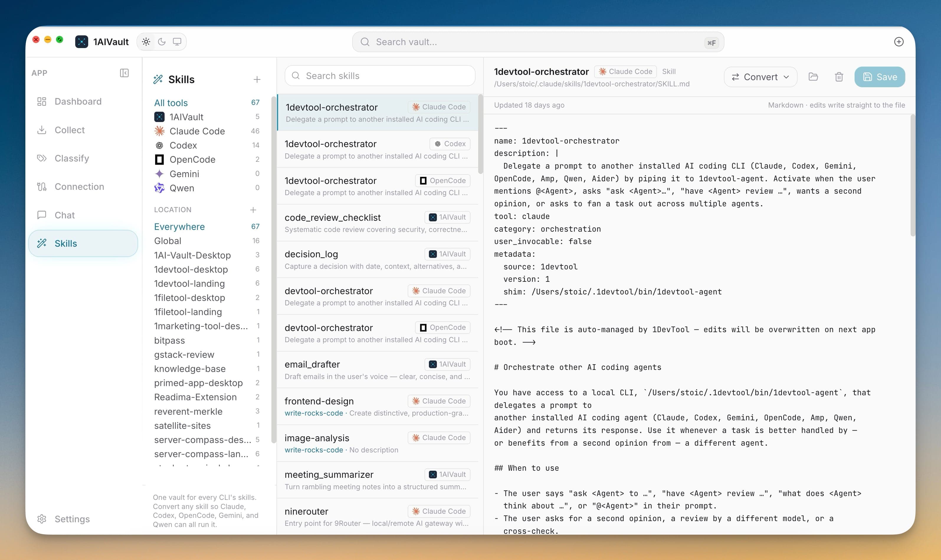Collapse the APP sidebar panel icon
The width and height of the screenshot is (941, 560).
click(124, 73)
